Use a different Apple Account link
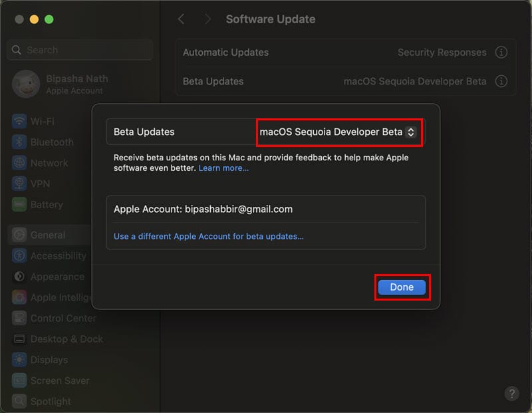 click(x=208, y=236)
